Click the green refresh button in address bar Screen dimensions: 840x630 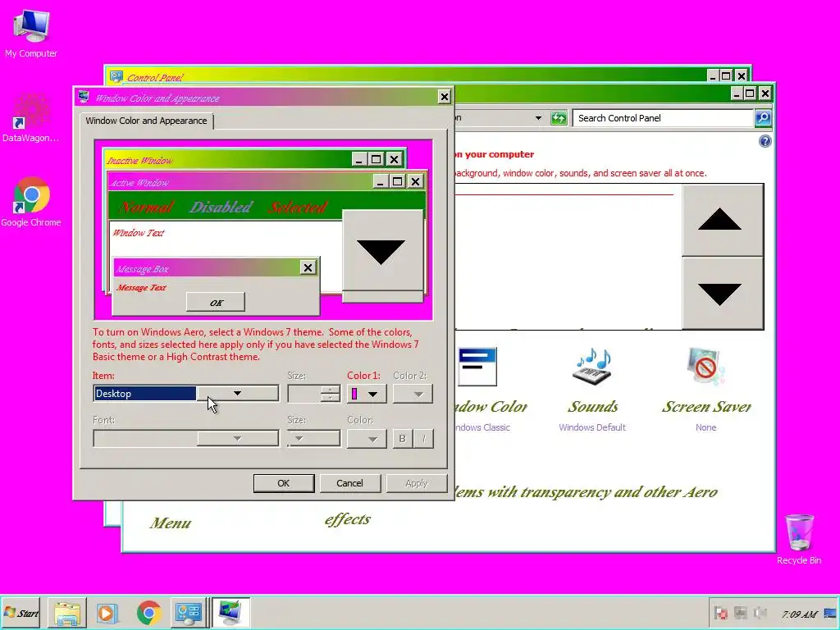click(x=559, y=118)
